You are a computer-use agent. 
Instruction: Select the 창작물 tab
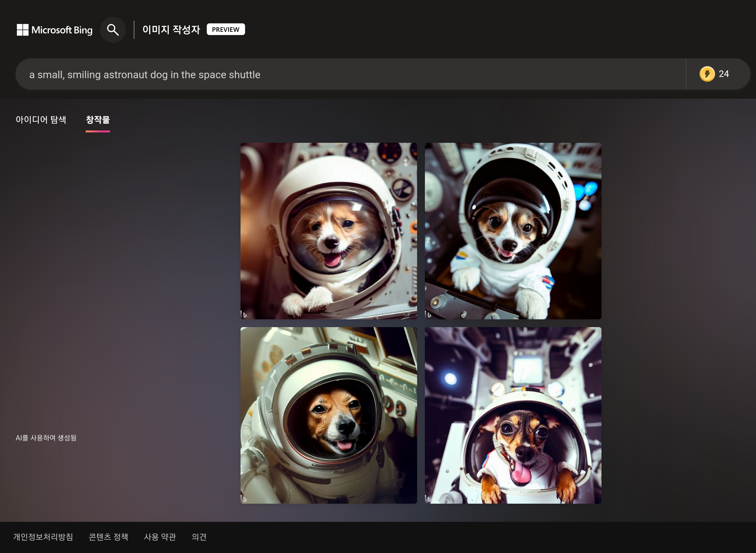[98, 119]
